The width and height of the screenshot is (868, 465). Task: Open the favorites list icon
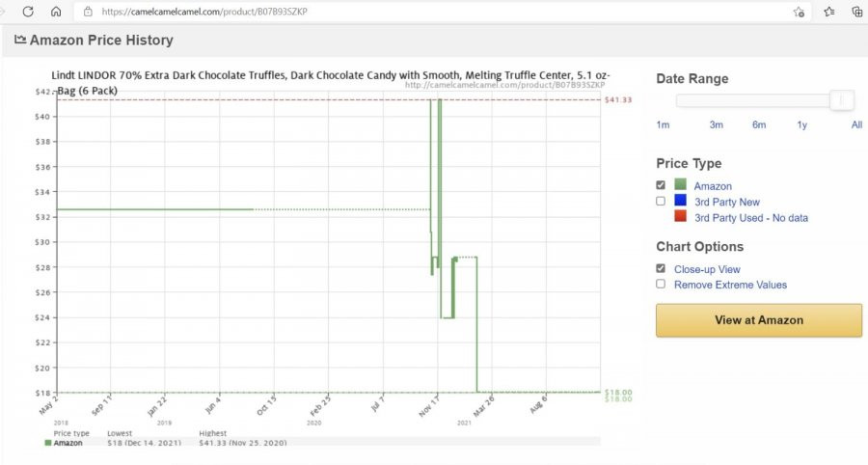point(828,11)
